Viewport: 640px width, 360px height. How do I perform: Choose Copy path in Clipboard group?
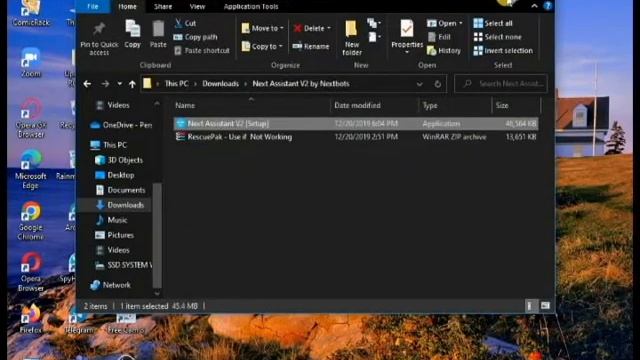(x=196, y=37)
